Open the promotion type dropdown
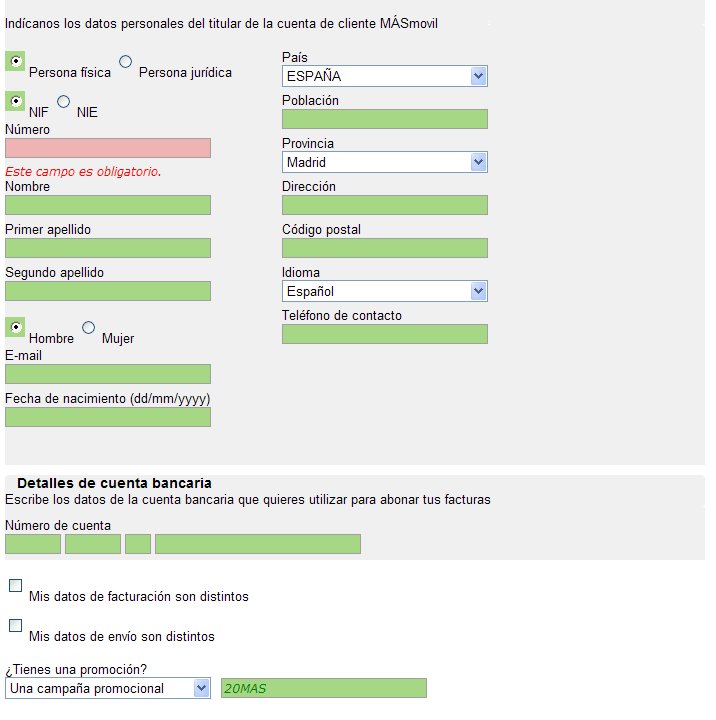Viewport: 716px width, 720px height. [x=107, y=688]
